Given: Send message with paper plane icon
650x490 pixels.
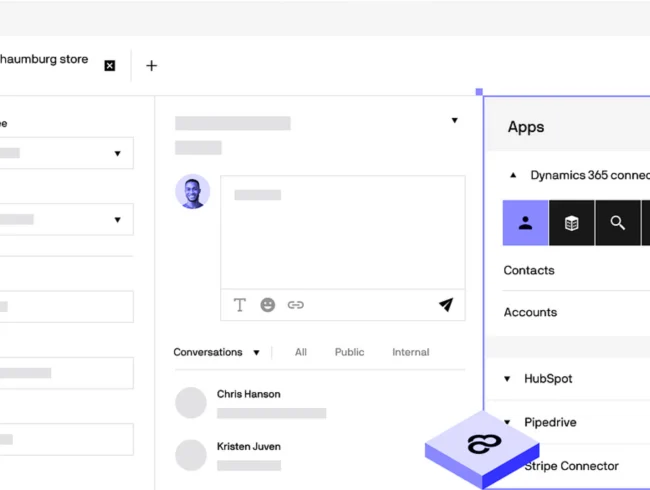Looking at the screenshot, I should pos(446,305).
